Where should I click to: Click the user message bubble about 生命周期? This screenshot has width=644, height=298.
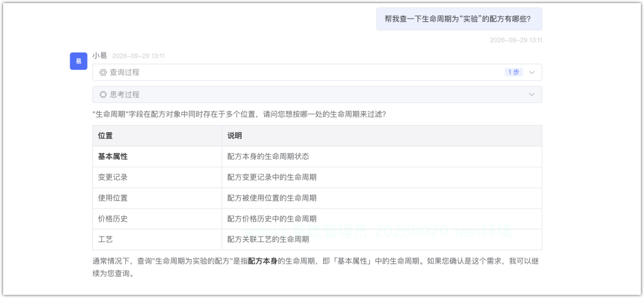point(459,19)
